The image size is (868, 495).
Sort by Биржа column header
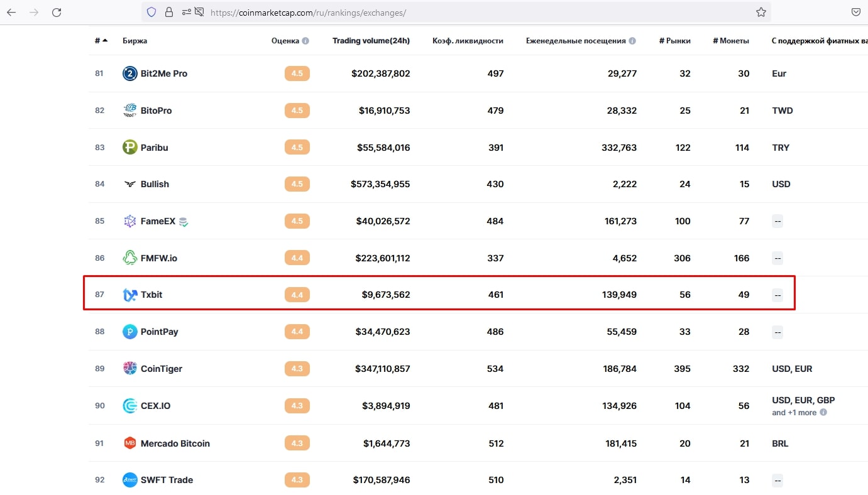click(135, 41)
